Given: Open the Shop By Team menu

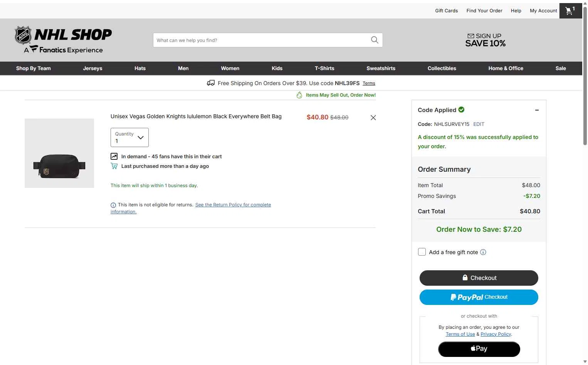Looking at the screenshot, I should 34,68.
